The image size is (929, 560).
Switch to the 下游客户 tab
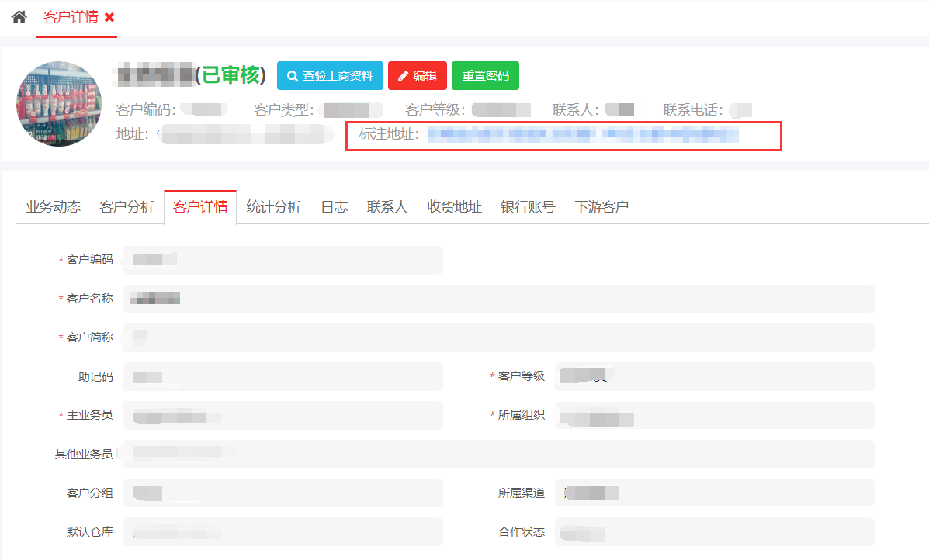601,207
